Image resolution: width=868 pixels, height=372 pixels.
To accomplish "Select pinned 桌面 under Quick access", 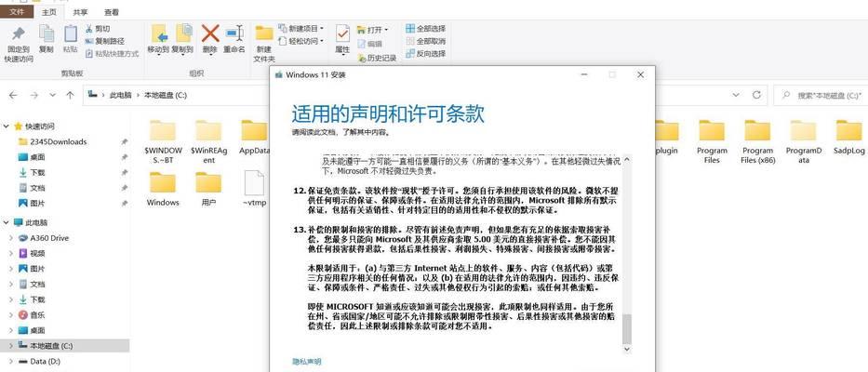I will point(37,157).
